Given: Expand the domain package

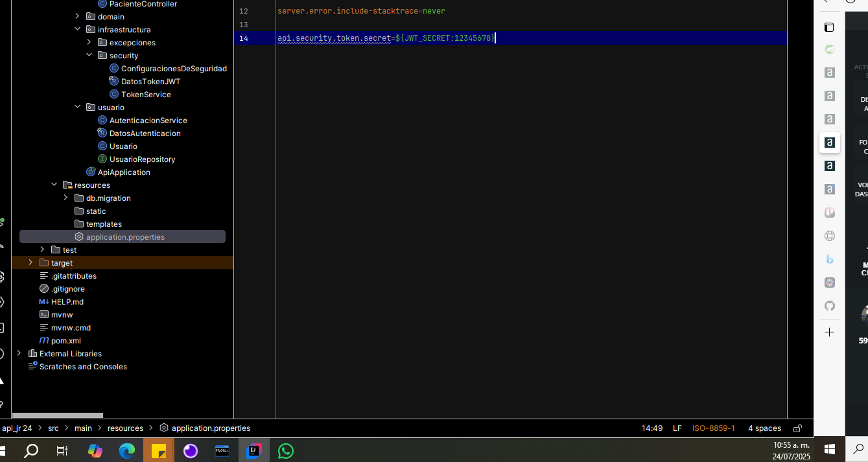Looking at the screenshot, I should (x=77, y=16).
